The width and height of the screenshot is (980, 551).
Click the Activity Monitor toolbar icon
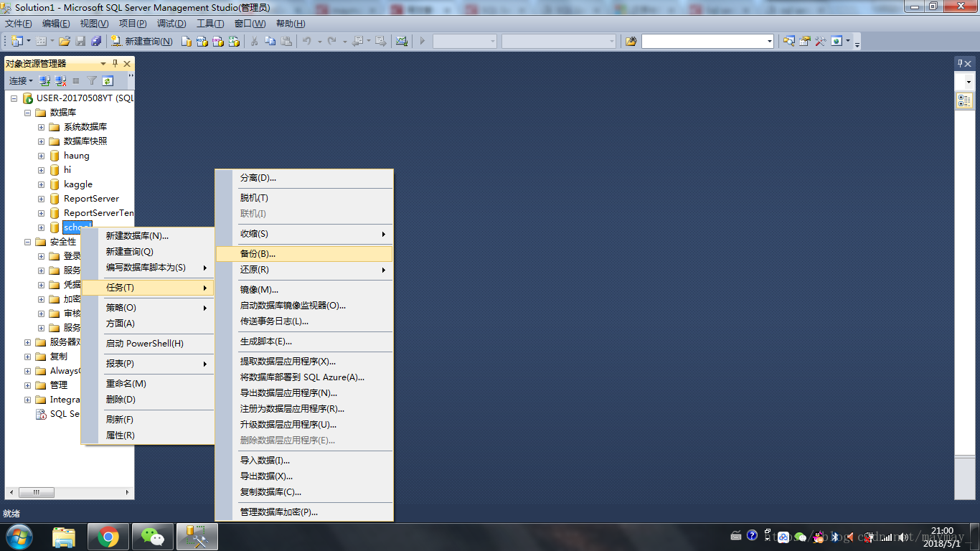(401, 41)
